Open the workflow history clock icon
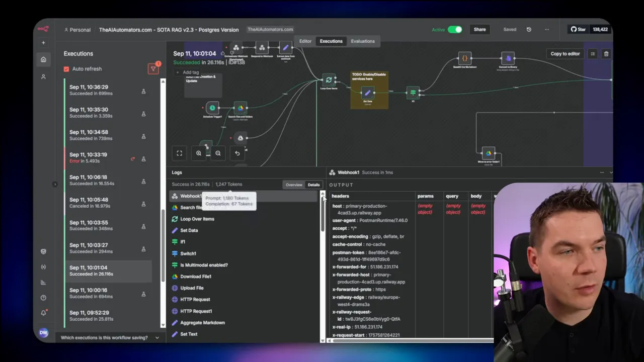This screenshot has width=644, height=362. tap(529, 29)
